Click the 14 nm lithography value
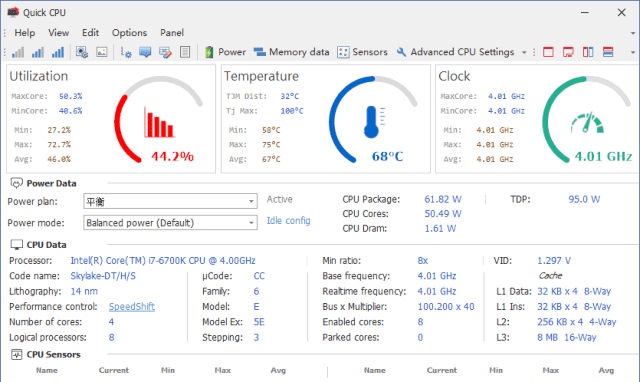Image resolution: width=640 pixels, height=382 pixels. (x=84, y=291)
